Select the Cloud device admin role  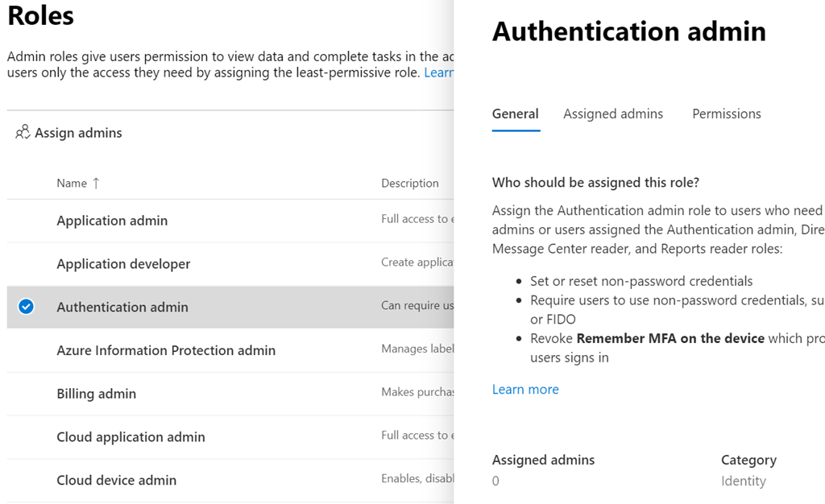(x=116, y=481)
